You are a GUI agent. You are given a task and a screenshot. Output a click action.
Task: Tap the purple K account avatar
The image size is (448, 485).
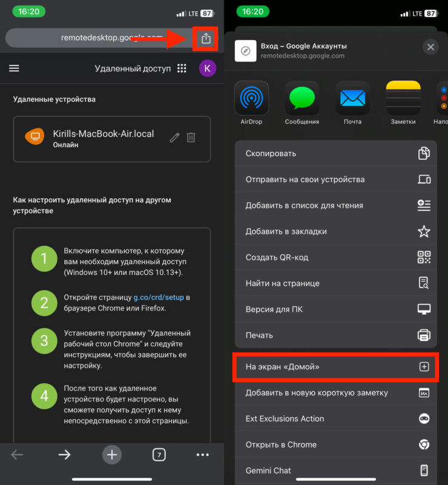tap(207, 68)
